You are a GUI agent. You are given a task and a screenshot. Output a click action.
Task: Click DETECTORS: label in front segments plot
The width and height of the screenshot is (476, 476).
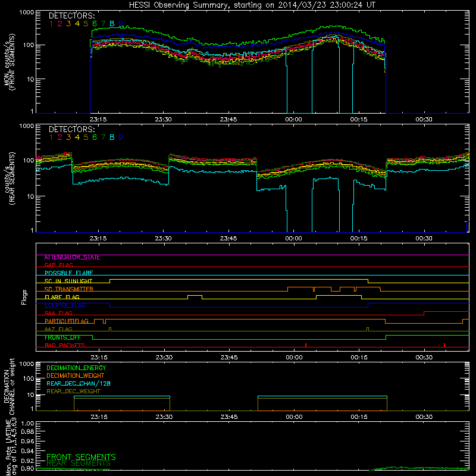72,16
